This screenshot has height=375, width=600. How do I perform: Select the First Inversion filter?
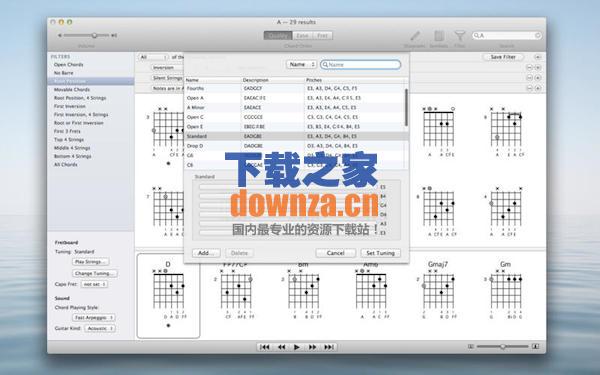pyautogui.click(x=70, y=106)
